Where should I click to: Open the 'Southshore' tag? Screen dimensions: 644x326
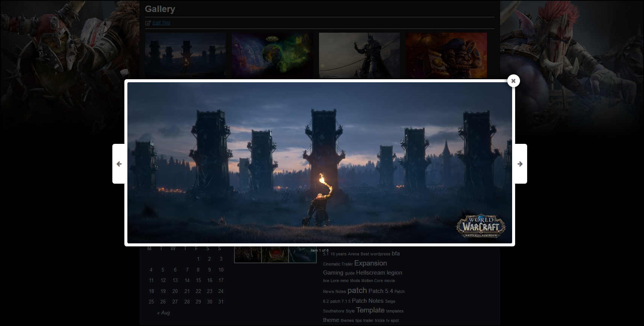[x=334, y=311]
